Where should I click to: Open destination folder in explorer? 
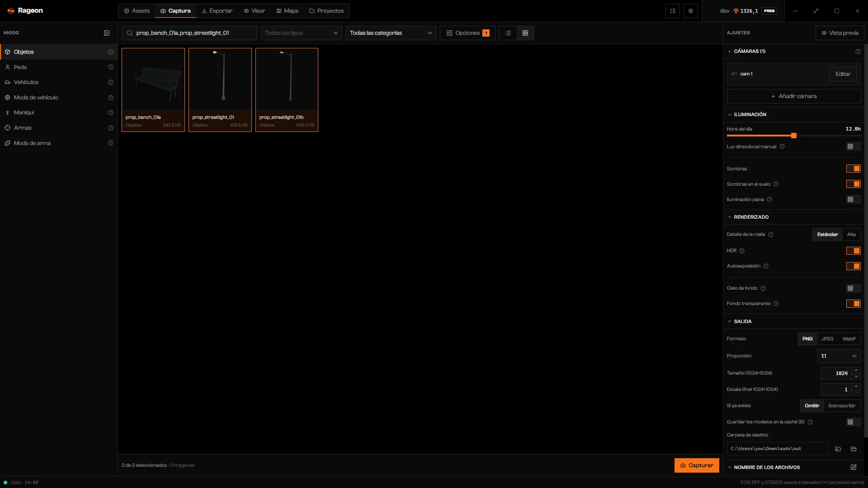click(x=854, y=449)
